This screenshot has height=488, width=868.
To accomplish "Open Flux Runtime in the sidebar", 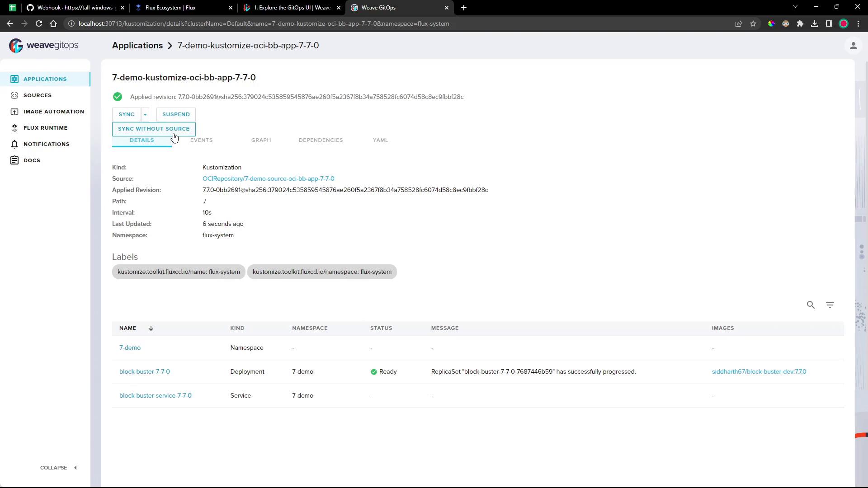I will click(x=39, y=128).
